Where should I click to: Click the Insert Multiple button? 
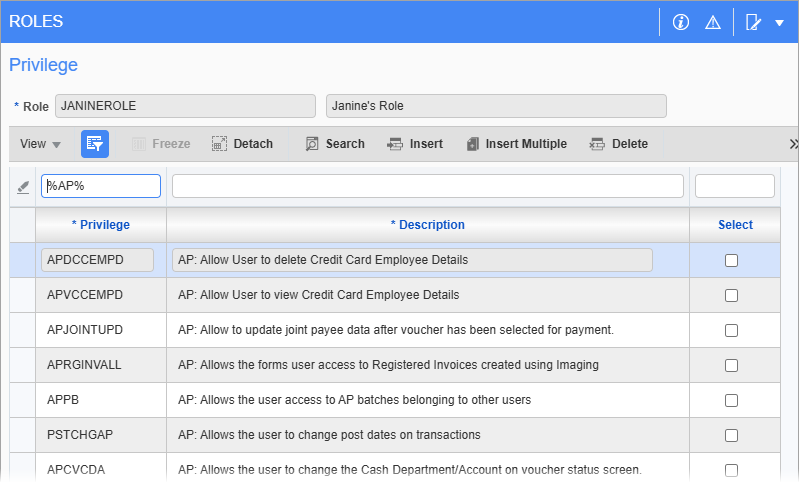(516, 144)
